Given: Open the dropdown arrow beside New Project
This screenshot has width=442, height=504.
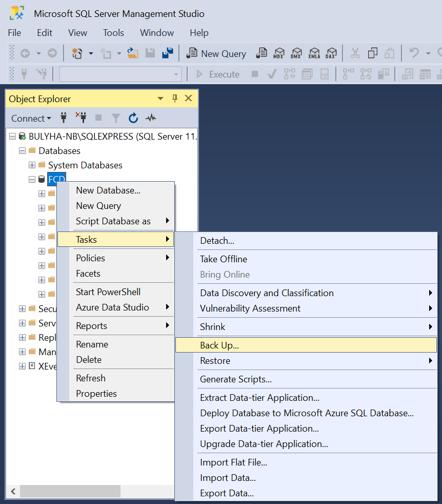Looking at the screenshot, I should tap(91, 53).
